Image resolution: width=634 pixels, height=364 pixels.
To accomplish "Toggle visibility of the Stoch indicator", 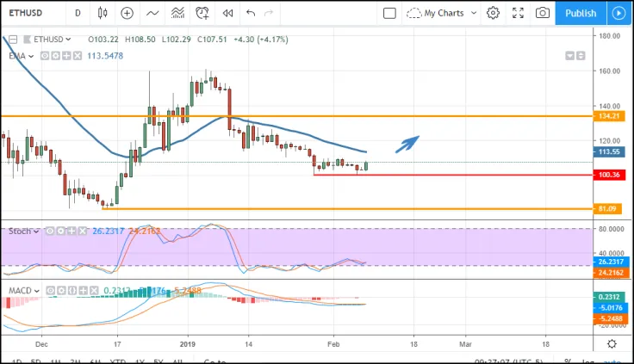I will click(x=51, y=231).
